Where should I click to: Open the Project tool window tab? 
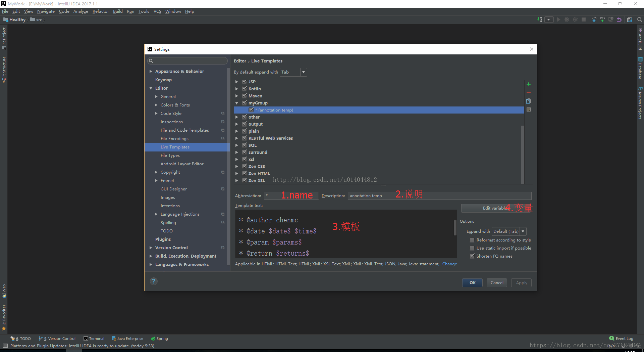4,38
